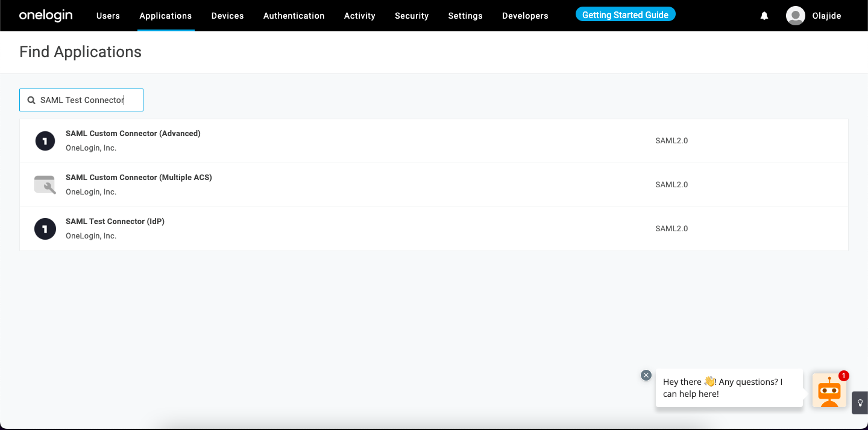Image resolution: width=868 pixels, height=430 pixels.
Task: Open the Security menu
Action: [412, 16]
